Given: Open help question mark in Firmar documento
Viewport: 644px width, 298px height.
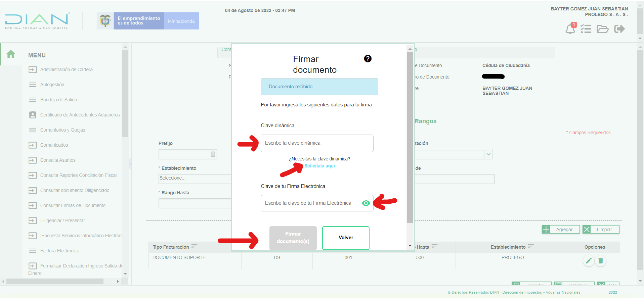Looking at the screenshot, I should [368, 59].
